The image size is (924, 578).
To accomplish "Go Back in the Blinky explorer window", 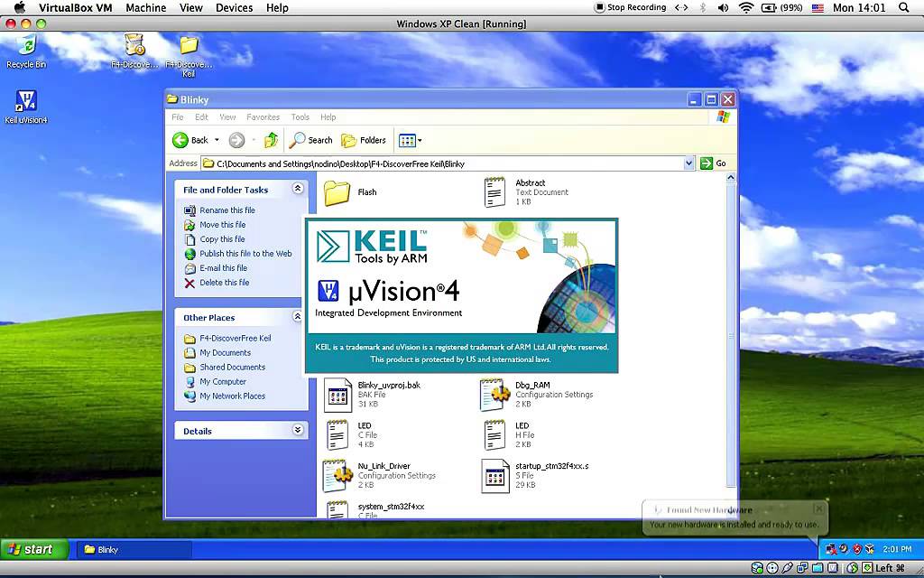I will [190, 140].
